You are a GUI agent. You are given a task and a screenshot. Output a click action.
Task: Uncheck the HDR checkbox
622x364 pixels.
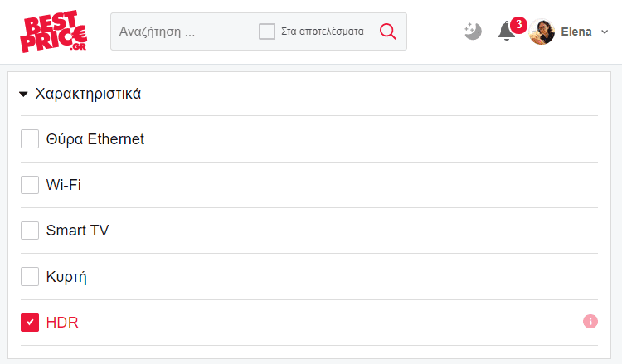pyautogui.click(x=30, y=323)
